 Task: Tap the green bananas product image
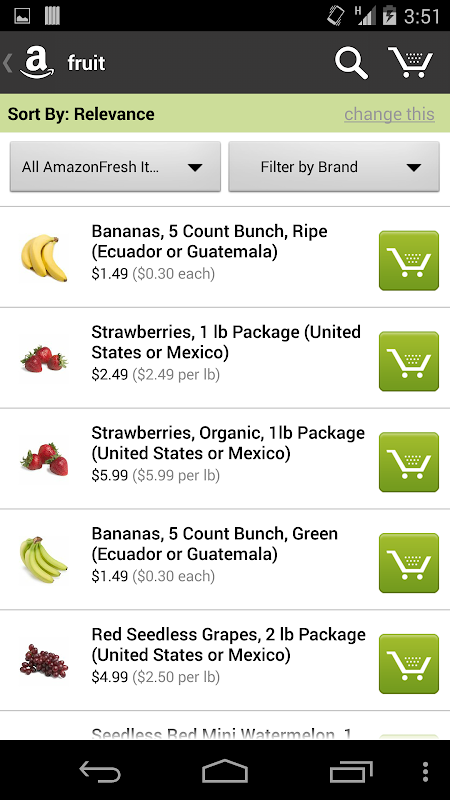click(x=43, y=560)
